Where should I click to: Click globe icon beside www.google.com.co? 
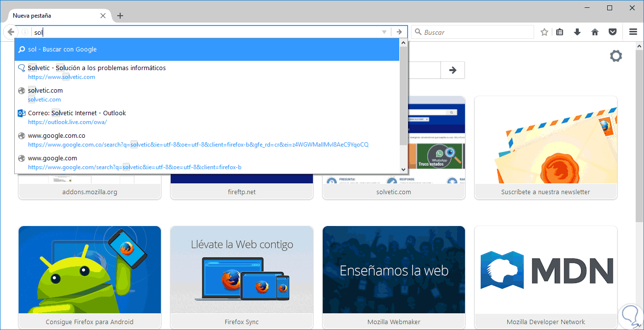(21, 136)
